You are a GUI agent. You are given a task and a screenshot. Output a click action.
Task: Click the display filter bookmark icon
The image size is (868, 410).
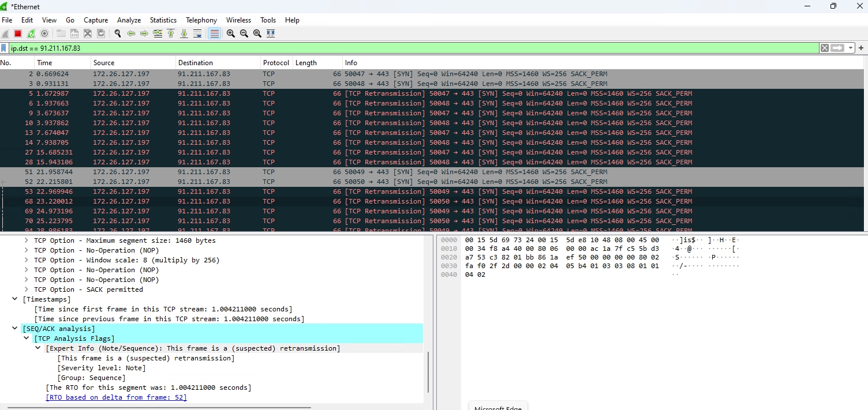pos(4,48)
